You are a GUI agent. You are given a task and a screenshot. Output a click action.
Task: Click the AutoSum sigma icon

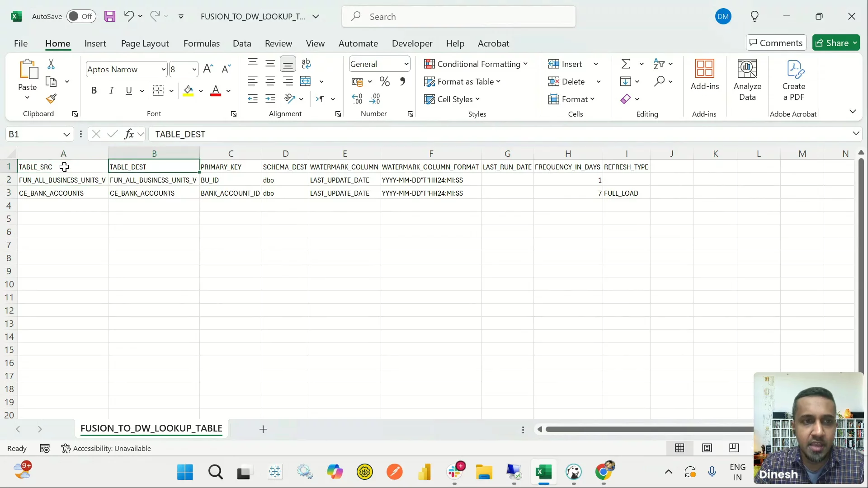626,64
